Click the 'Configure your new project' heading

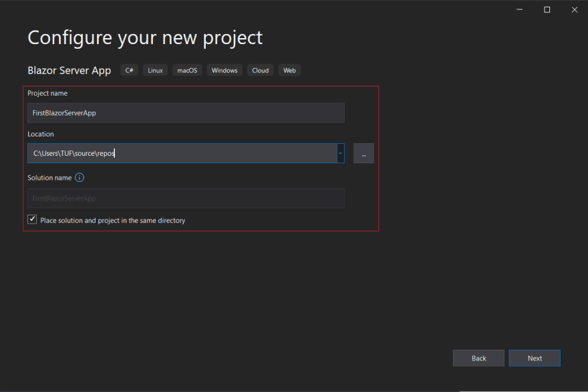(145, 38)
